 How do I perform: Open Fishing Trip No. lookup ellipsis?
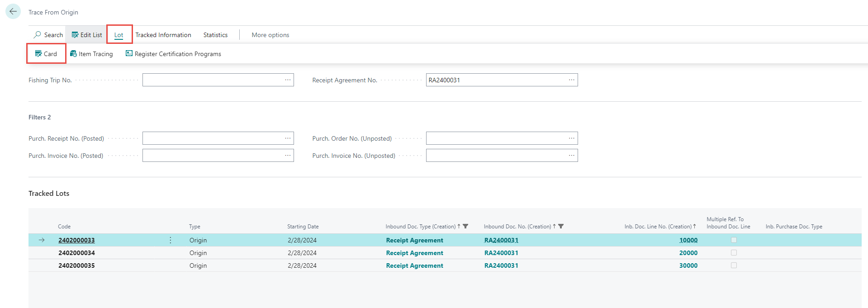tap(288, 80)
